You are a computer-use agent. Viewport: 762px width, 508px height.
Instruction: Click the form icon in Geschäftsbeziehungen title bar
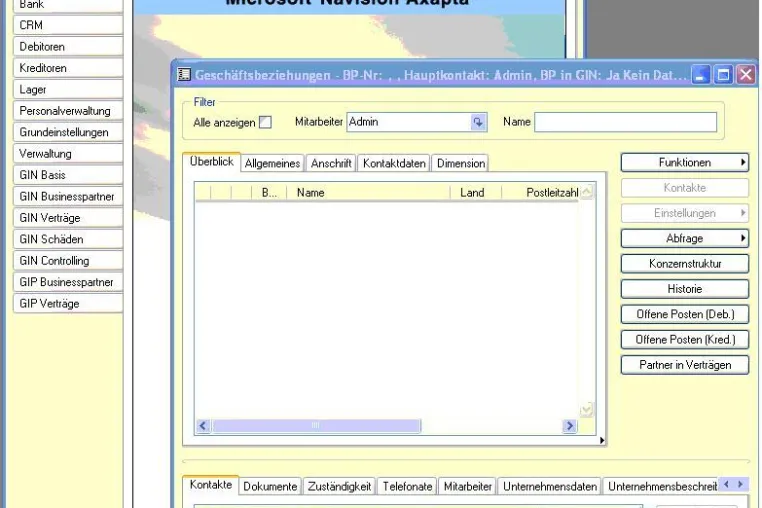tap(184, 74)
